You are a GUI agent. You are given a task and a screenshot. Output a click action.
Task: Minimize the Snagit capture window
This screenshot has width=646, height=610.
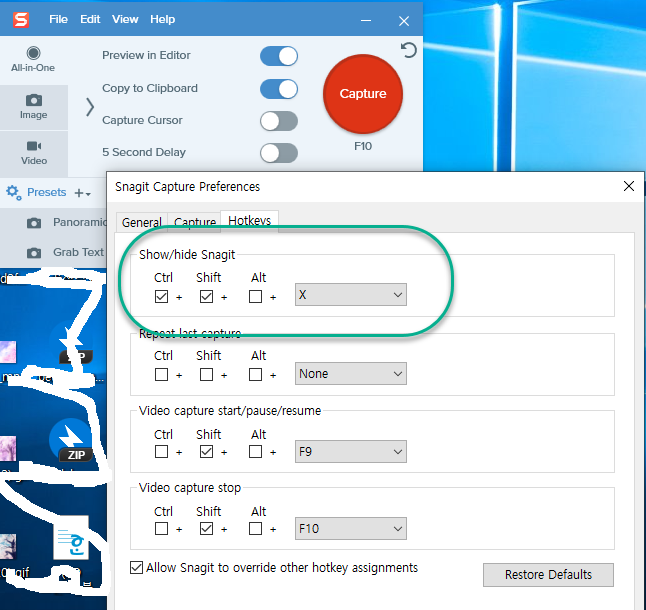pyautogui.click(x=366, y=21)
